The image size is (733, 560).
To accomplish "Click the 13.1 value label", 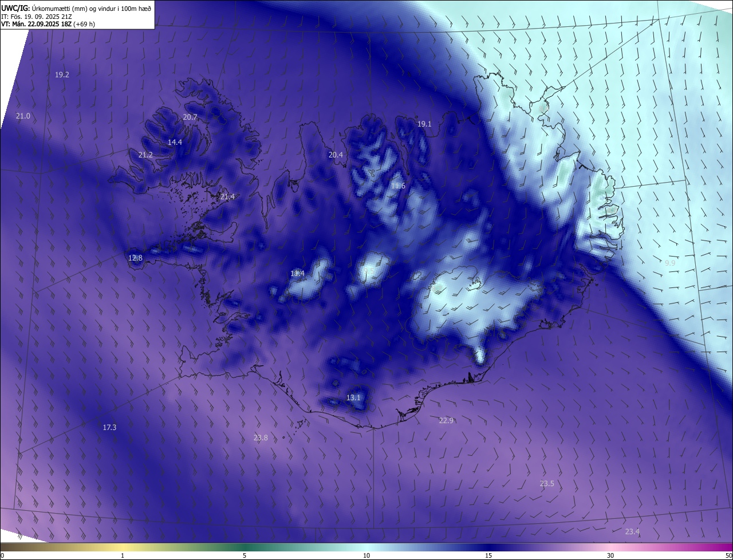I will click(353, 398).
